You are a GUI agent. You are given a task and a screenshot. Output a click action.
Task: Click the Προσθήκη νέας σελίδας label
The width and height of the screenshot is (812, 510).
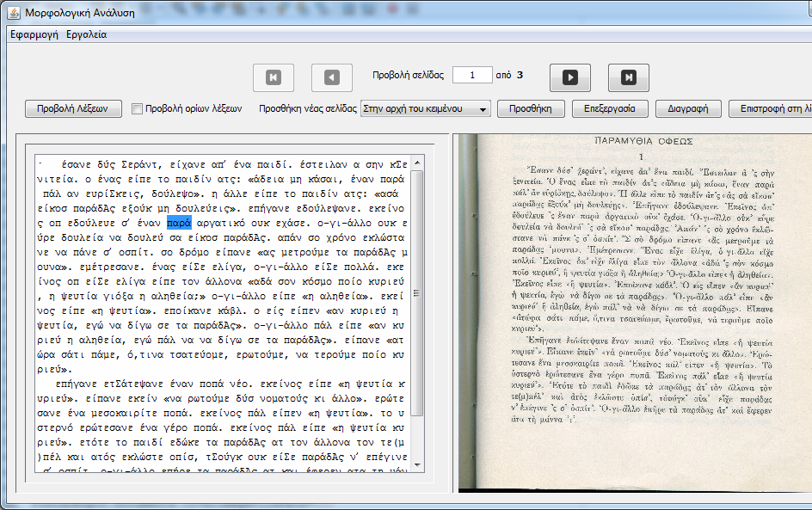[308, 108]
